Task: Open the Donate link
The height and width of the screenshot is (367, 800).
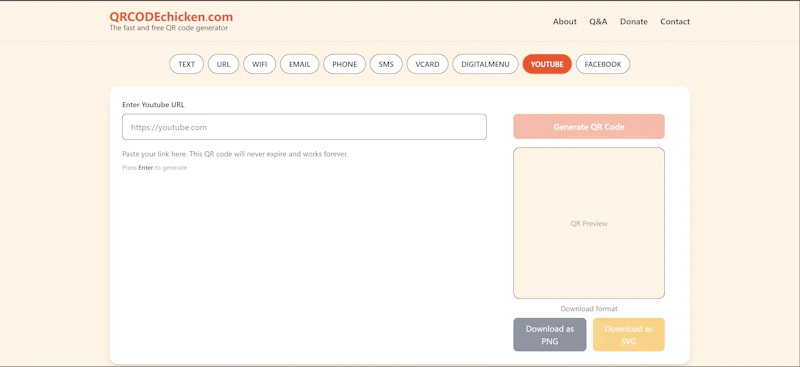Action: (634, 21)
